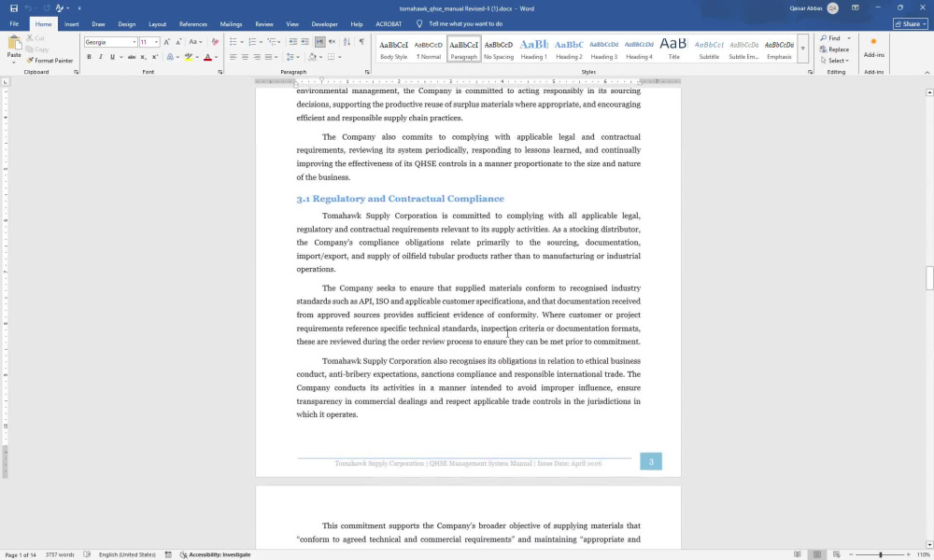This screenshot has height=560, width=934.
Task: Switch to Review tab
Action: pyautogui.click(x=264, y=24)
